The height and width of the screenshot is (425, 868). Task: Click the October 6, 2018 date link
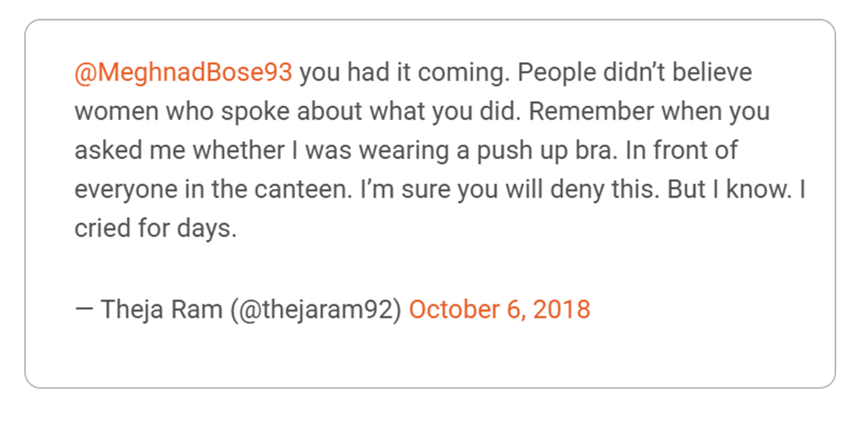click(499, 310)
